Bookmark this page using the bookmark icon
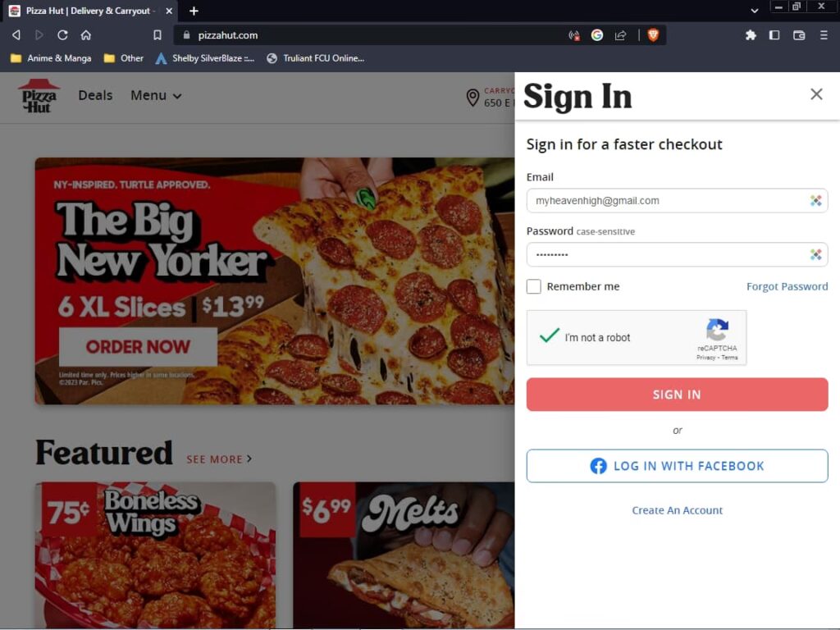The height and width of the screenshot is (630, 840). tap(157, 35)
